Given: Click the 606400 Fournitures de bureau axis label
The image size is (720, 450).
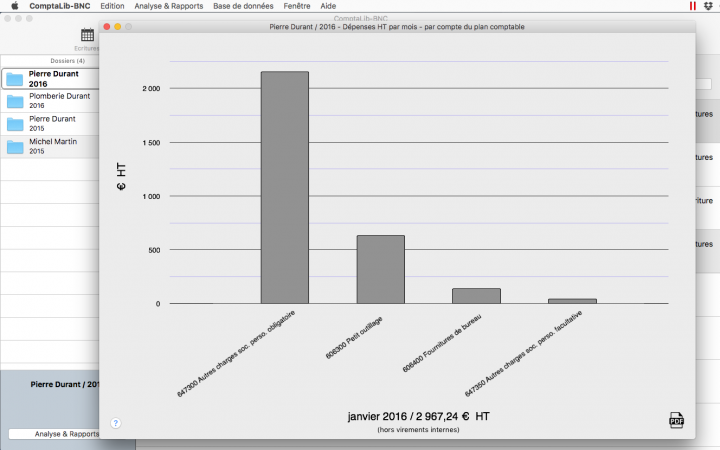Looking at the screenshot, I should tap(442, 343).
